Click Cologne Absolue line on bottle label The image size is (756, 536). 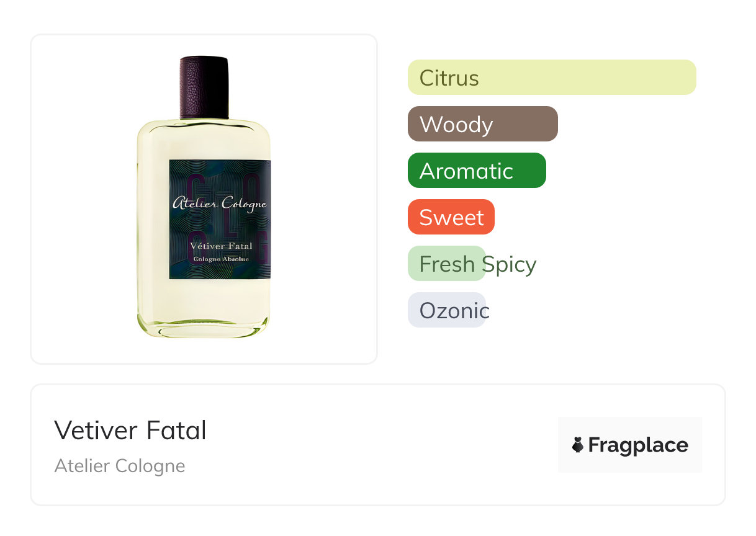point(221,259)
